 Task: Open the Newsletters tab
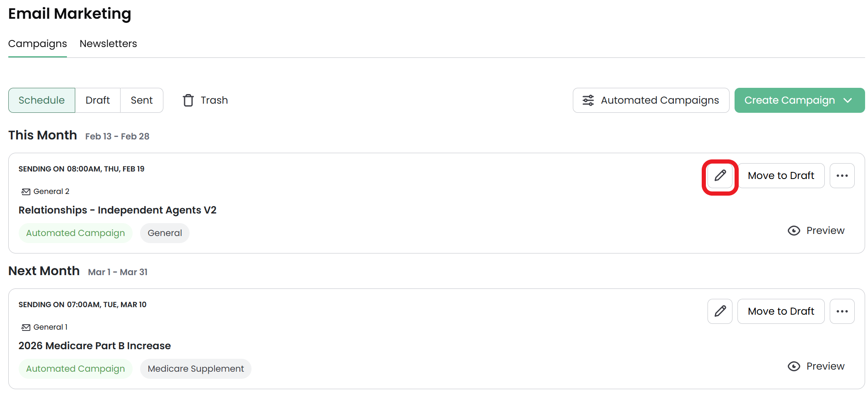[x=108, y=44]
